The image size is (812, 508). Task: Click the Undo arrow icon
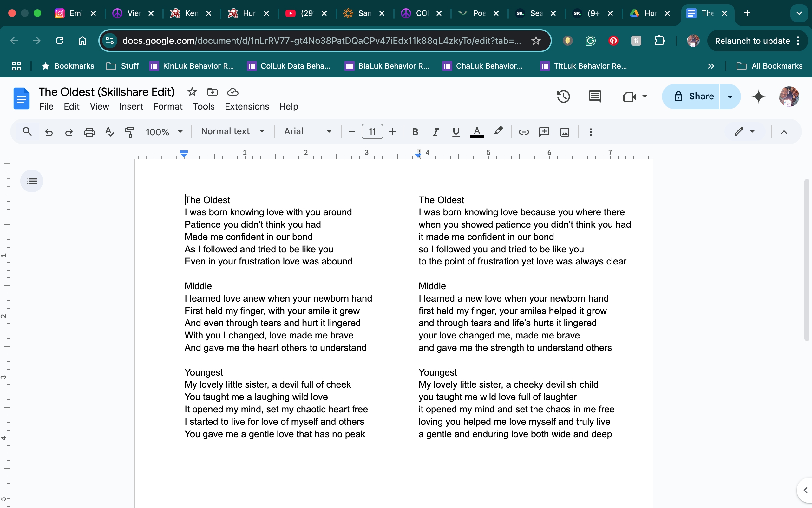[49, 132]
